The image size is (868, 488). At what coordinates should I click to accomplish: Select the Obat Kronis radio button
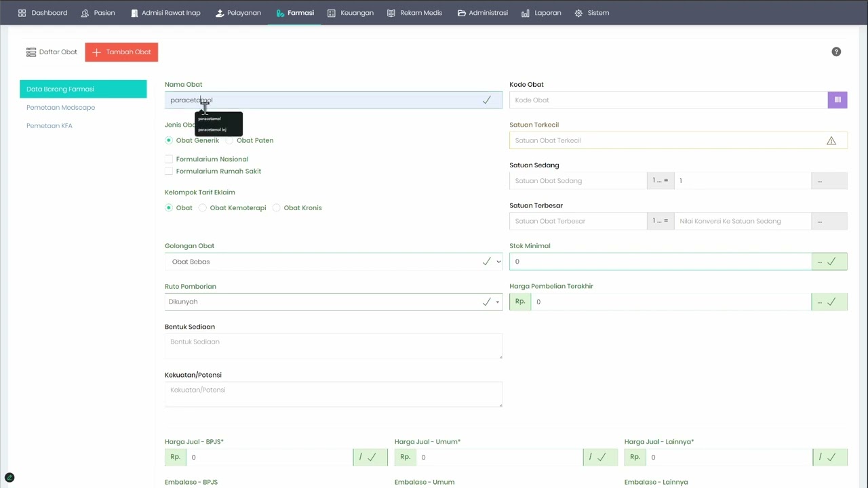point(277,208)
